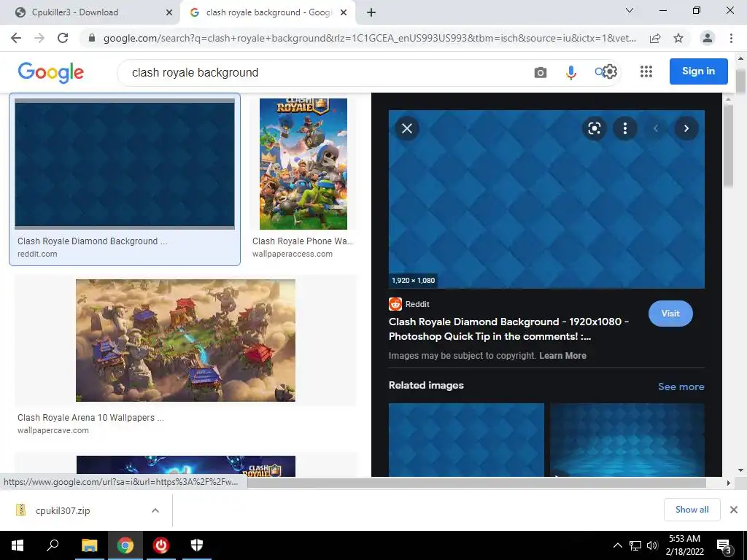This screenshot has height=560, width=747.
Task: Select Clash Royale Diamond Background thumbnail
Action: coord(124,164)
